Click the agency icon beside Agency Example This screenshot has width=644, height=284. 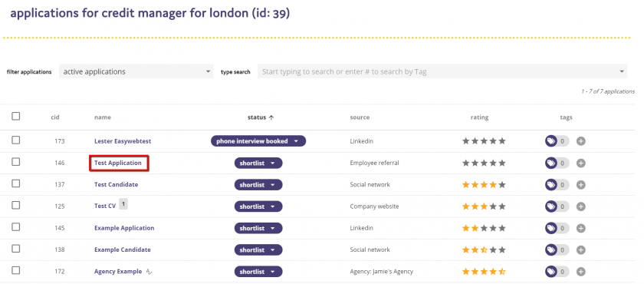[149, 272]
